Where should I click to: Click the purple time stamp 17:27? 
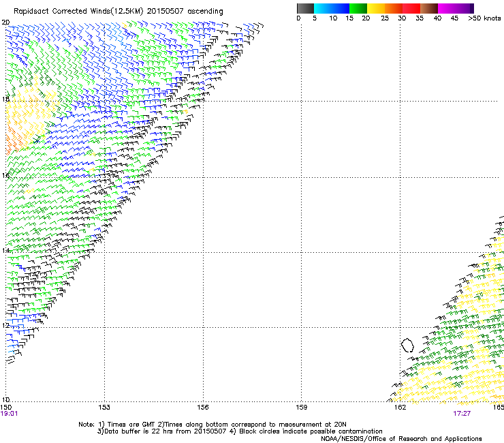coord(462,414)
